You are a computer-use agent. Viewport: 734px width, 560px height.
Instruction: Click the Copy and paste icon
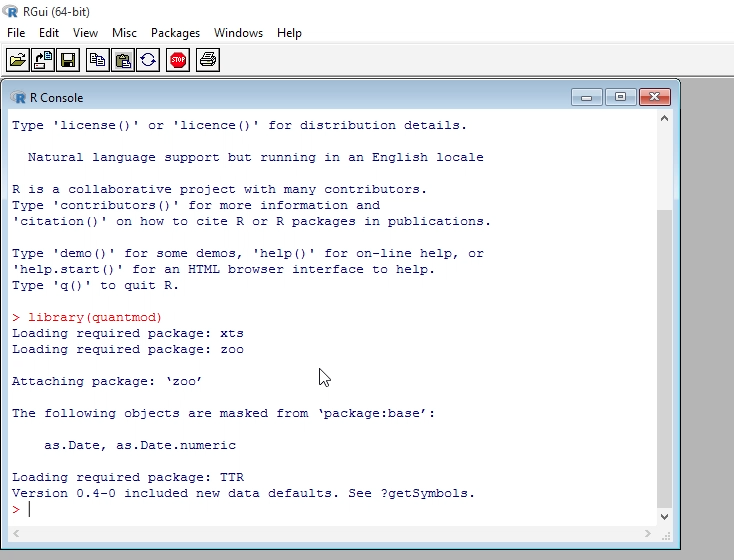(148, 60)
